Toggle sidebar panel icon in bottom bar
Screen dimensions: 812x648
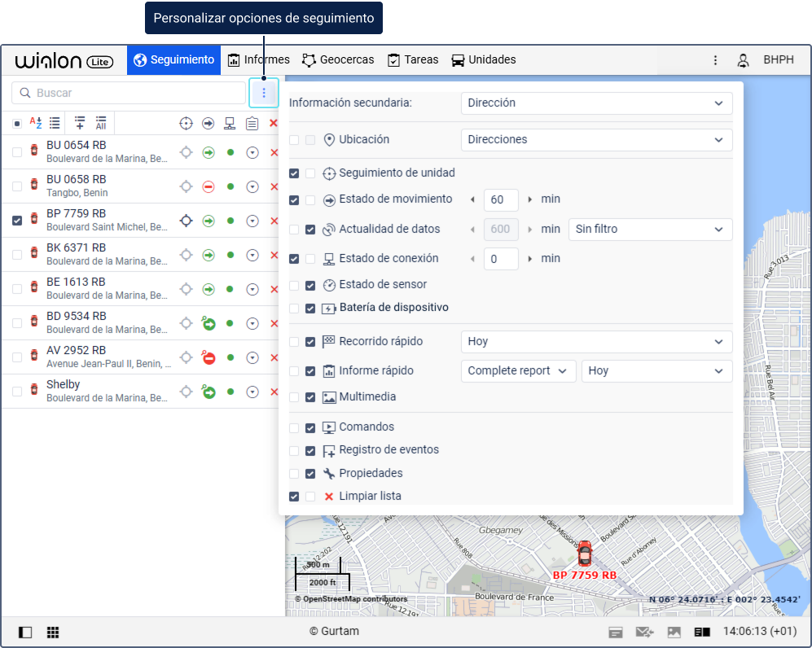pyautogui.click(x=25, y=632)
